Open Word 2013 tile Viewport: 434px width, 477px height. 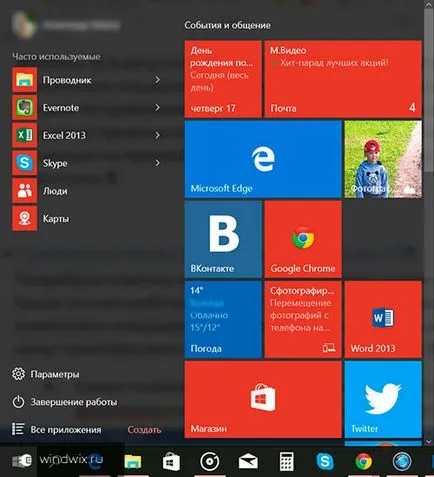pyautogui.click(x=383, y=319)
